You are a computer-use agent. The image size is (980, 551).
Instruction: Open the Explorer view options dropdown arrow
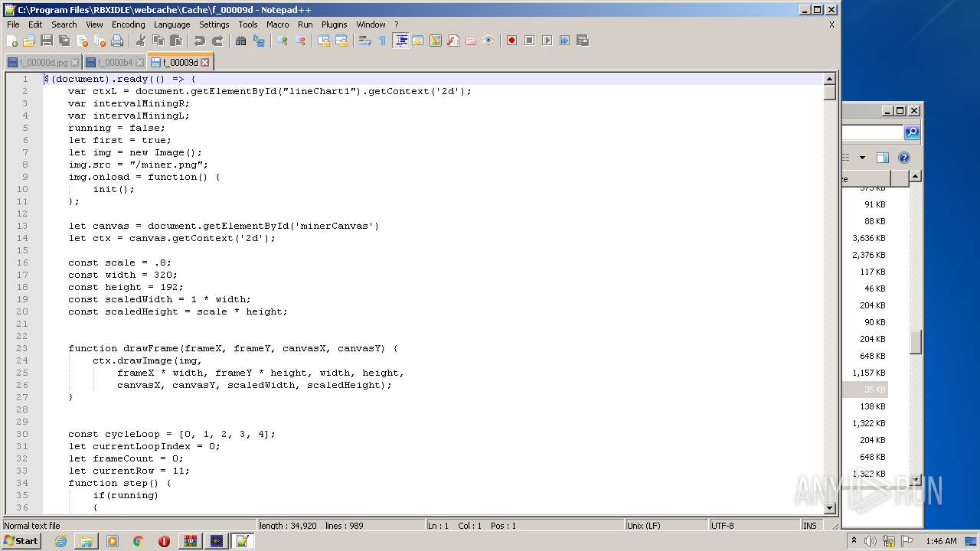pos(862,158)
